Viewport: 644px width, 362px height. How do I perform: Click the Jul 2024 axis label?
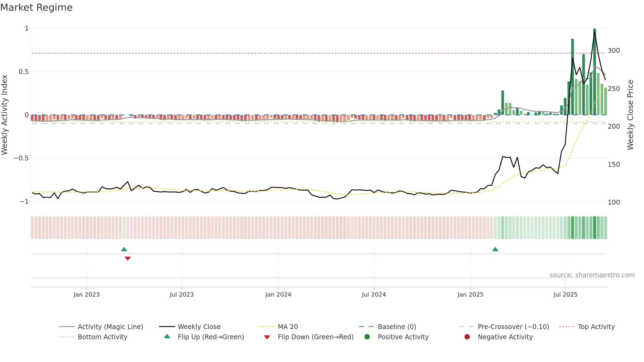pos(374,294)
